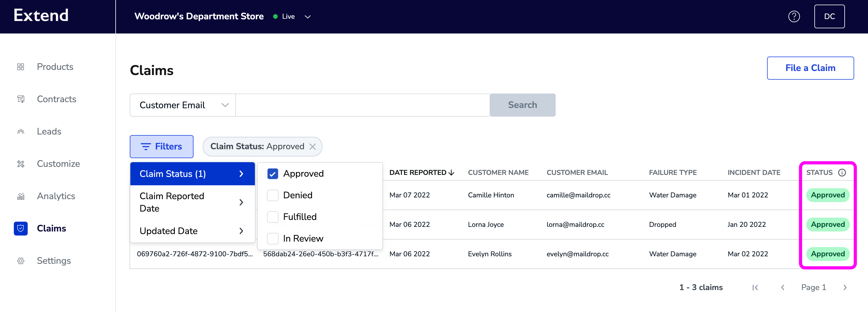Click the Products grid icon in sidebar

click(20, 67)
